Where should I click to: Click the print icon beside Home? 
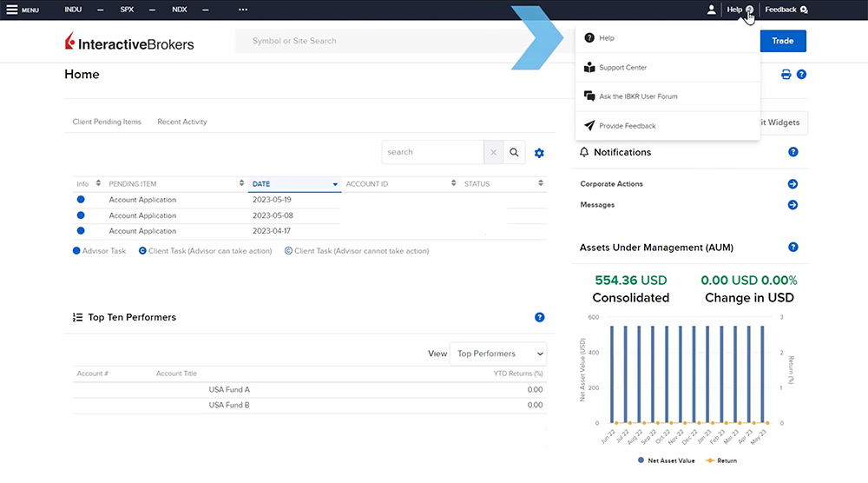pos(786,75)
